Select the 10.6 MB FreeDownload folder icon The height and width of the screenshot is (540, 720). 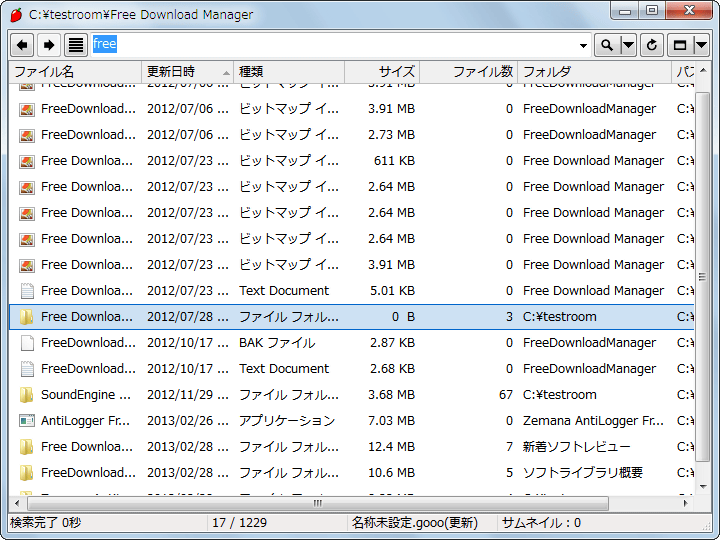coord(27,473)
